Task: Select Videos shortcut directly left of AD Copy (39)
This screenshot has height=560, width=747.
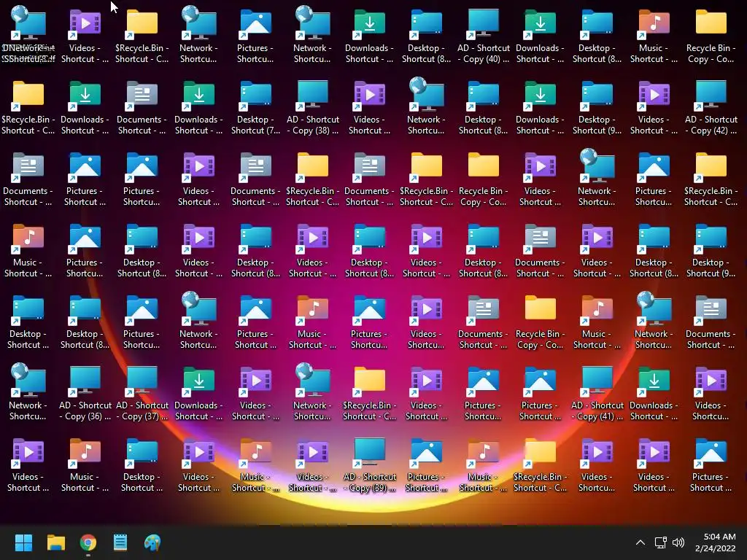Action: (x=312, y=464)
